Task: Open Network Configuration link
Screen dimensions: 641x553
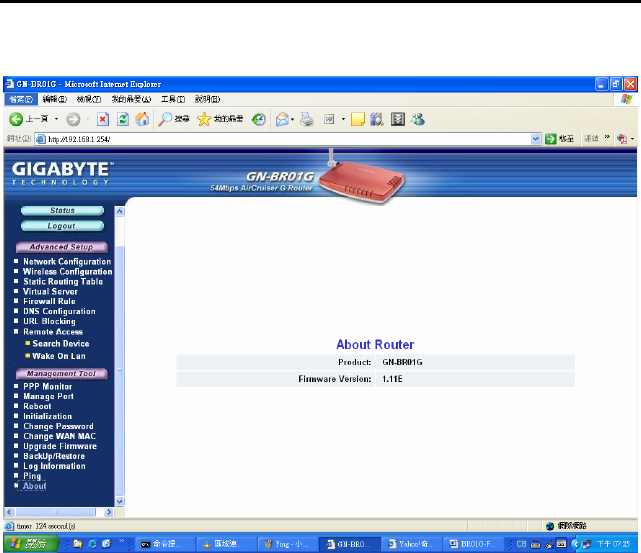Action: (x=67, y=262)
